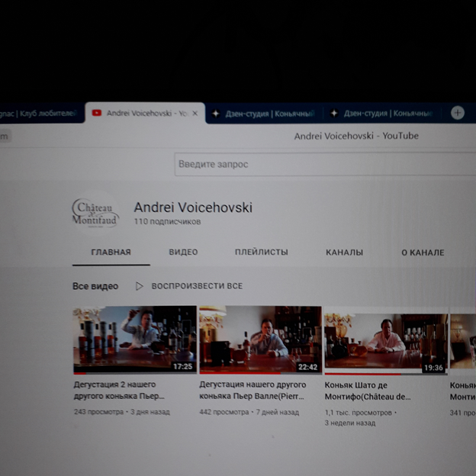Image resolution: width=476 pixels, height=476 pixels.
Task: Click the 243 просмотра • 3 дня назад text
Action: [x=122, y=412]
